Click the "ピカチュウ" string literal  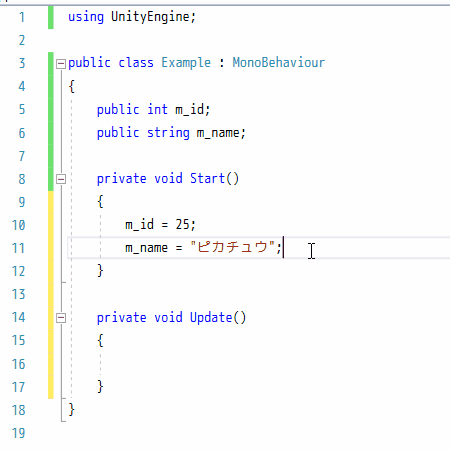click(233, 247)
